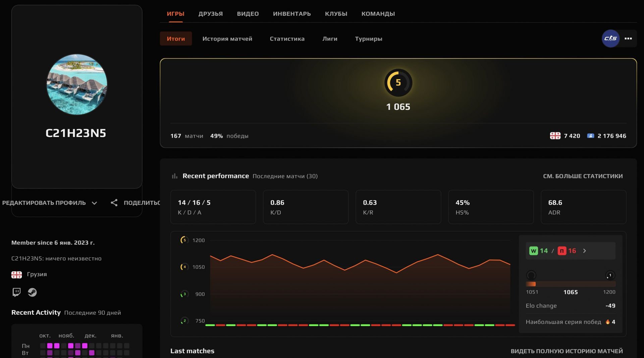Open the Twitch account icon
This screenshot has width=644, height=358.
coord(16,292)
